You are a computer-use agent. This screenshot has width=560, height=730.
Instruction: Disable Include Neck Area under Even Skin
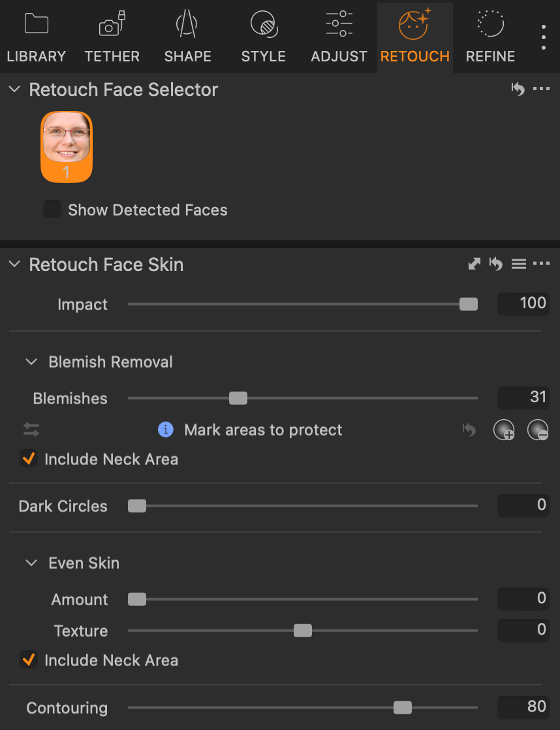[x=28, y=660]
